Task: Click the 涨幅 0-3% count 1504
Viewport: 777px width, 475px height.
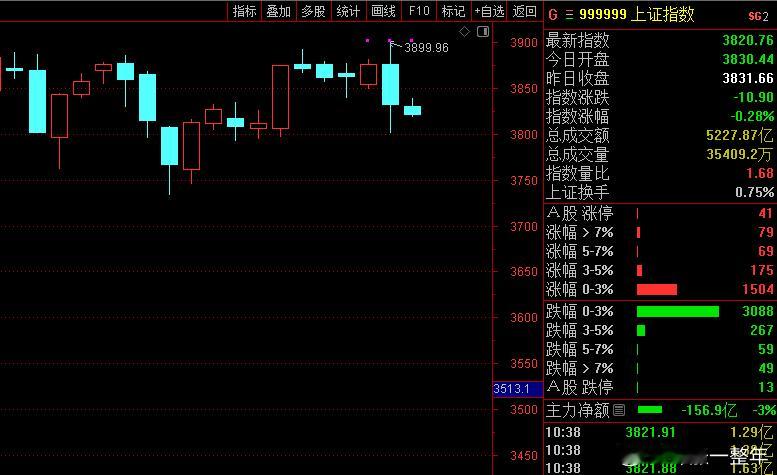Action: pyautogui.click(x=758, y=289)
